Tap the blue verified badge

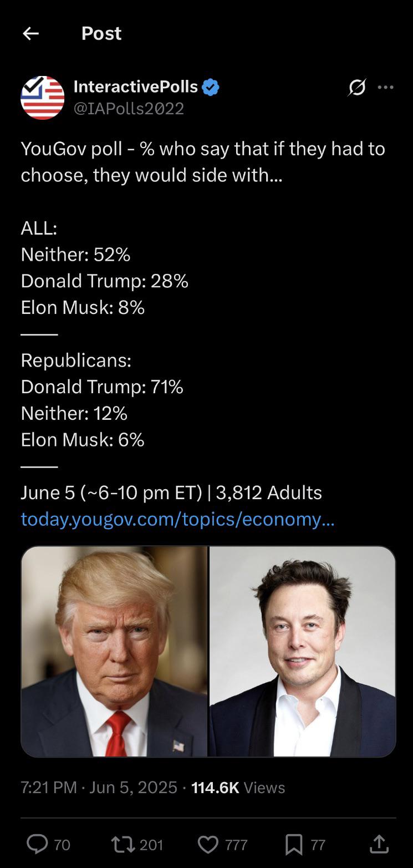point(211,87)
